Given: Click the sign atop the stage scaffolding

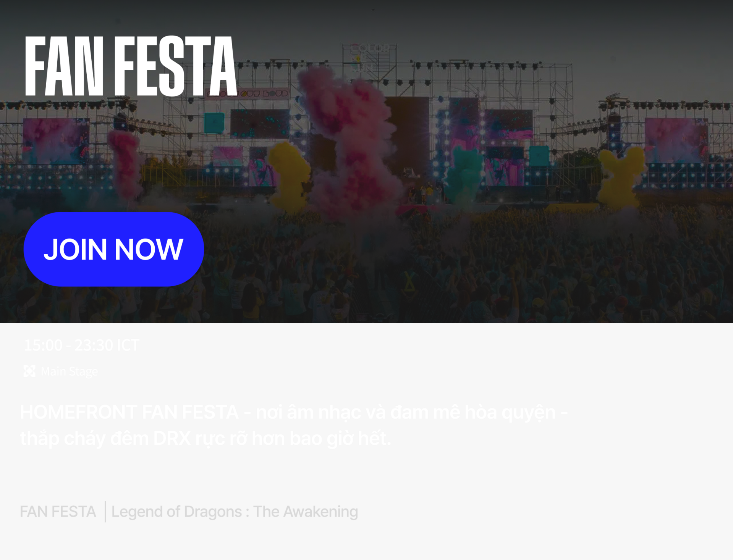Looking at the screenshot, I should click(370, 57).
